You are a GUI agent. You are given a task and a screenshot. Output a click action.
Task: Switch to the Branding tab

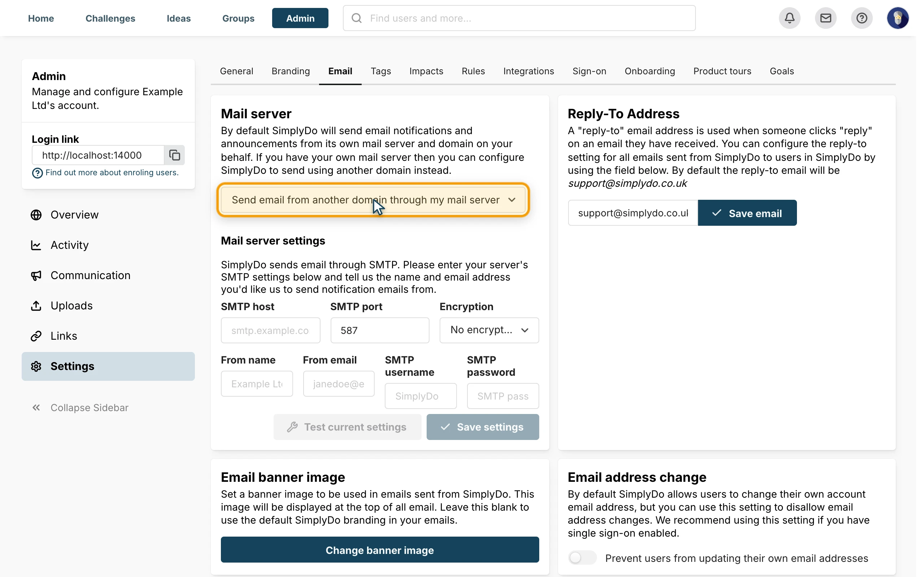(291, 71)
